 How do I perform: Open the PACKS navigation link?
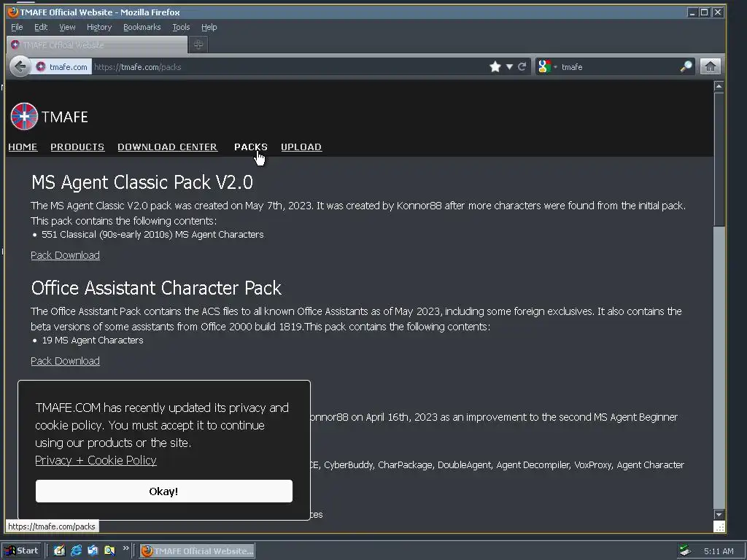[x=251, y=147]
